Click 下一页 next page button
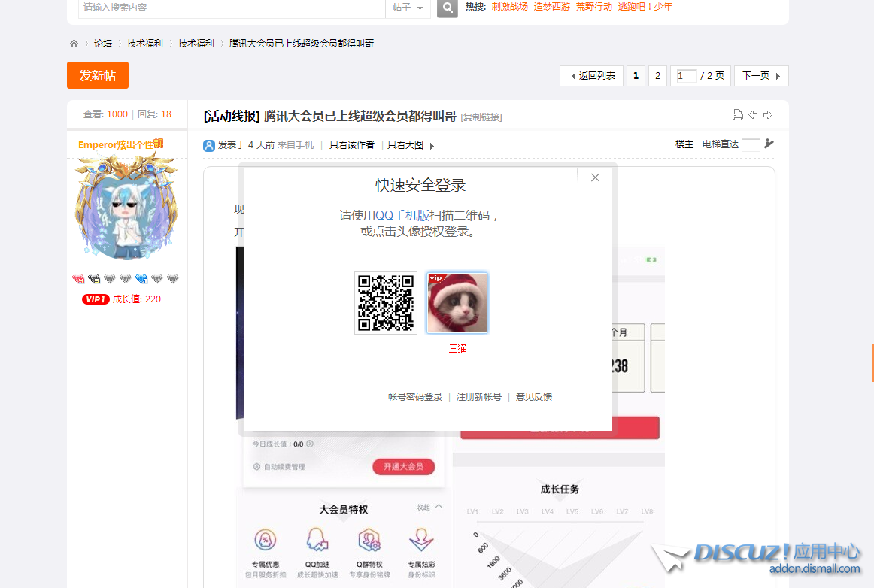This screenshot has height=588, width=874. [x=761, y=76]
